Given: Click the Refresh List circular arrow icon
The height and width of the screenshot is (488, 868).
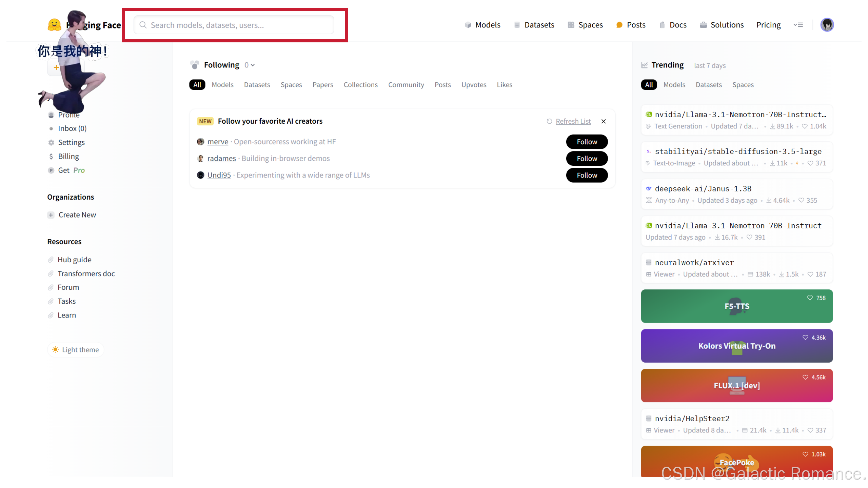Looking at the screenshot, I should (549, 121).
